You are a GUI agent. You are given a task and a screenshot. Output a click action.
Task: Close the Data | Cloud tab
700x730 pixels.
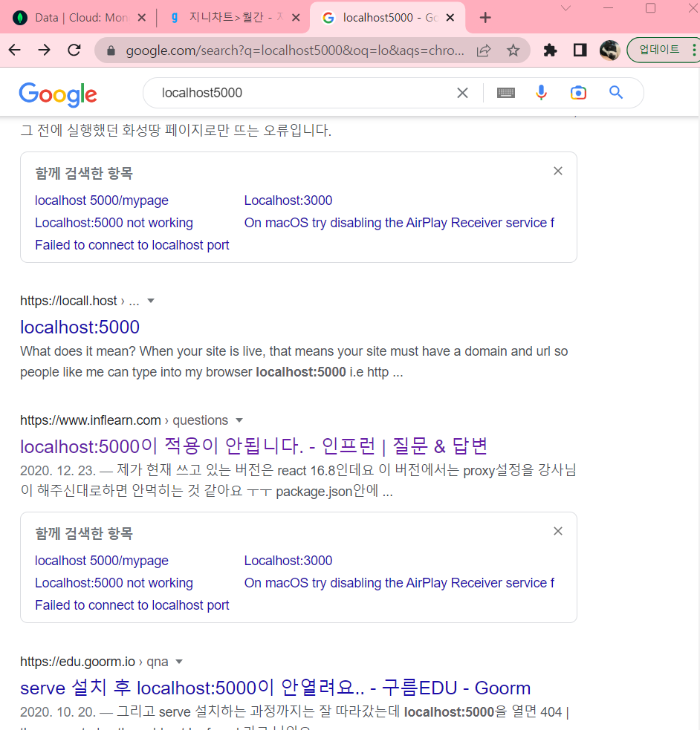[142, 18]
